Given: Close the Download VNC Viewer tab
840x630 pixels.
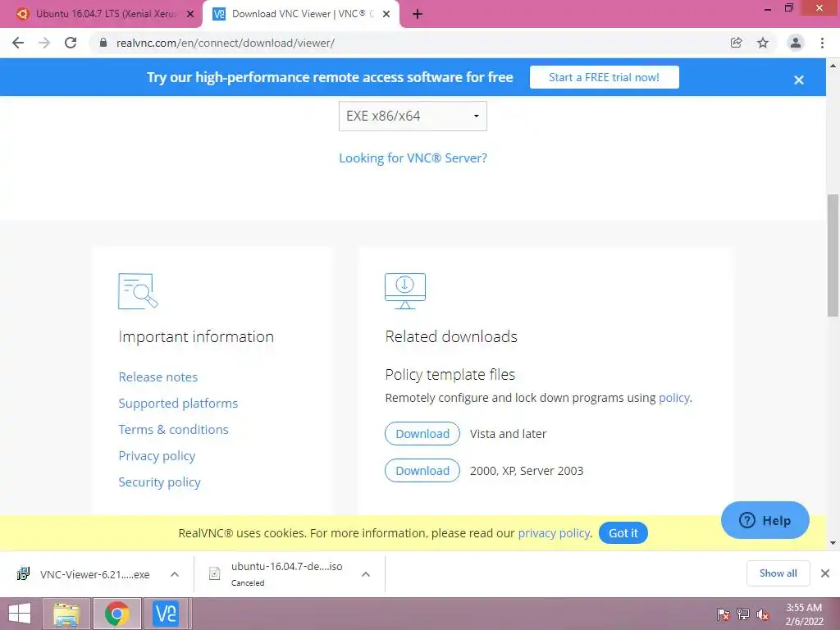Looking at the screenshot, I should point(386,15).
